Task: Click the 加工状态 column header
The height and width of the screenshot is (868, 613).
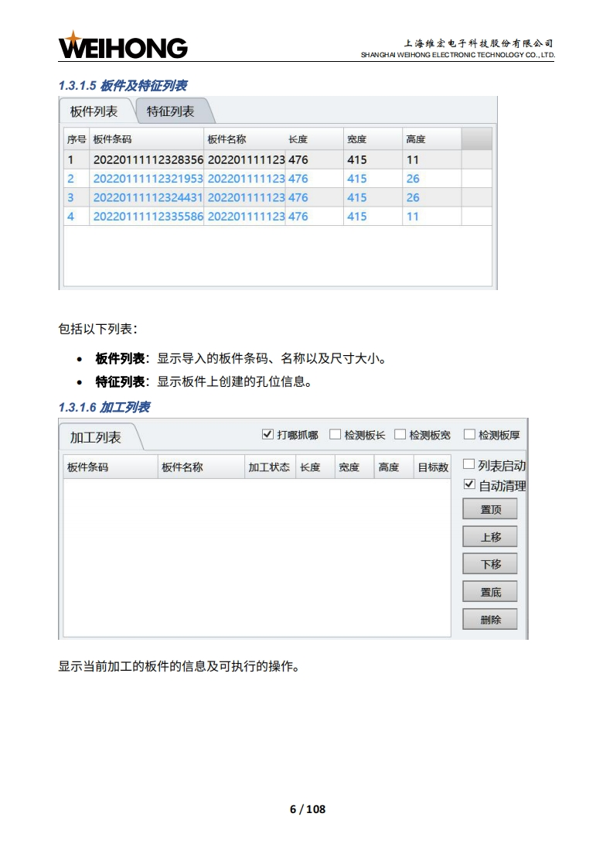Action: (268, 467)
